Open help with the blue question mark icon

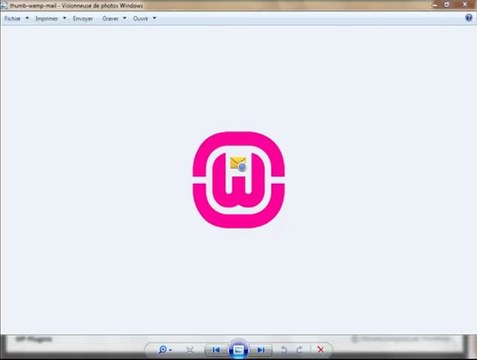469,18
